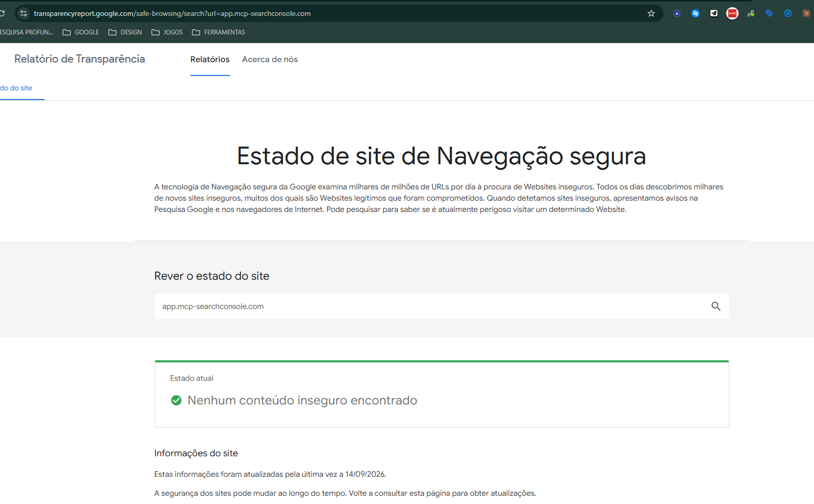Click the green checkmark status icon
This screenshot has height=504, width=814.
click(x=176, y=400)
